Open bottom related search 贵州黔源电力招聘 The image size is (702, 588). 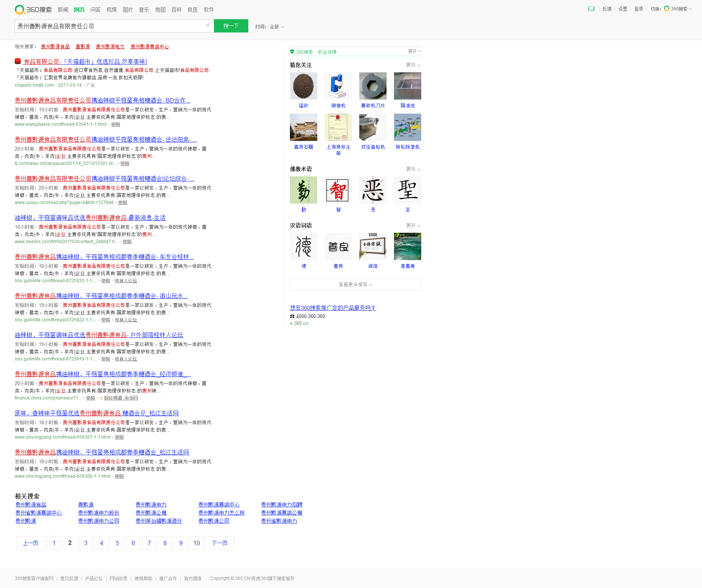click(x=282, y=505)
